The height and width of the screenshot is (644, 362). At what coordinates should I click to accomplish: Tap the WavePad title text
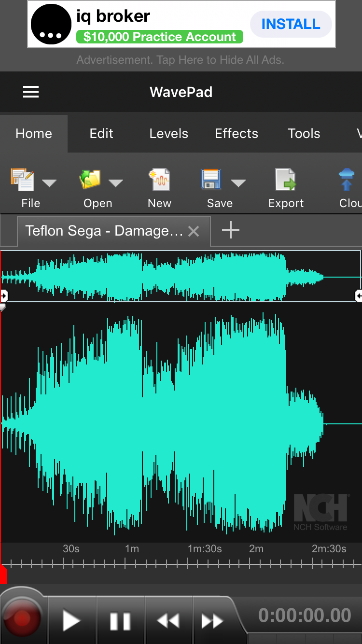181,92
